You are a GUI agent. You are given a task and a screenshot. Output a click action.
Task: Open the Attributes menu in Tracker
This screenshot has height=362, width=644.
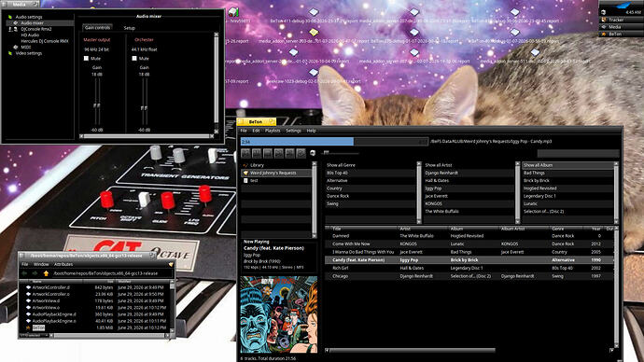(x=63, y=264)
